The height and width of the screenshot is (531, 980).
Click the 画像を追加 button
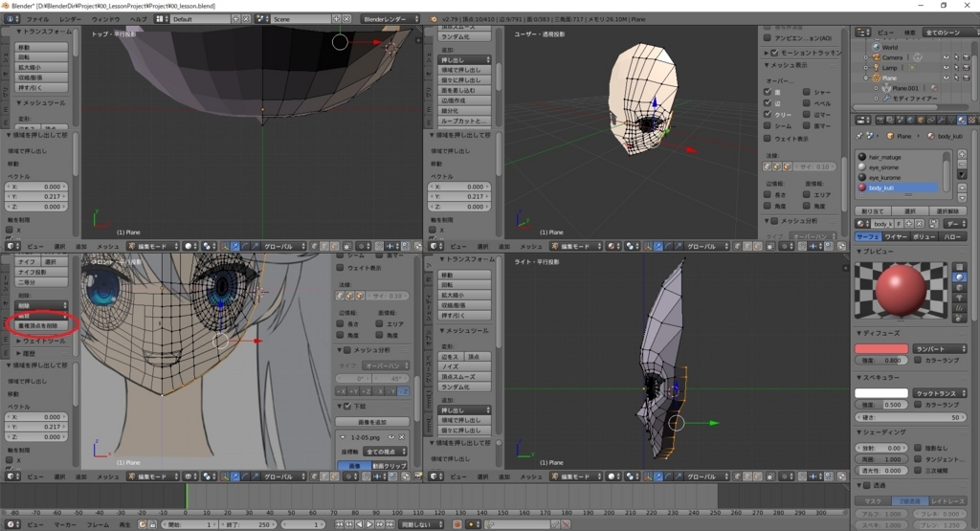click(x=373, y=421)
